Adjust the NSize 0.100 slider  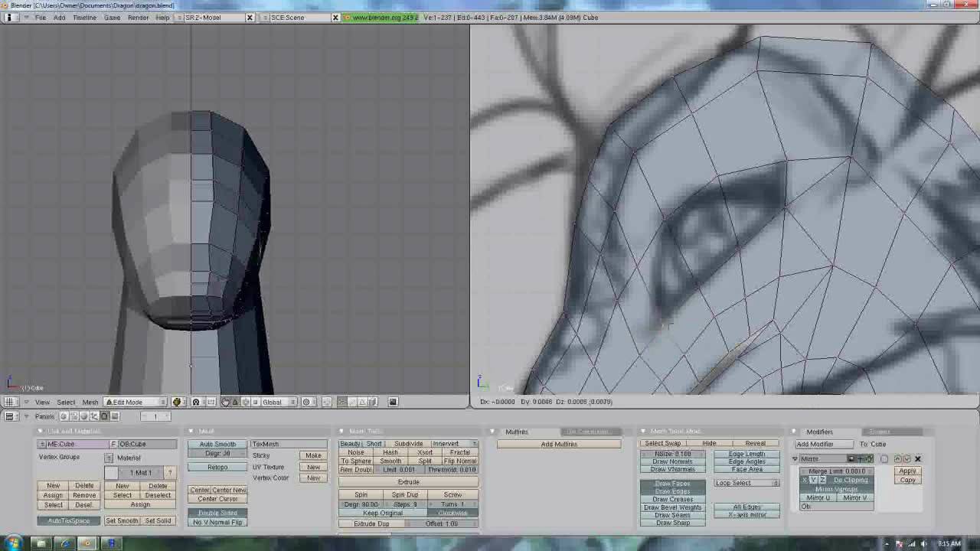click(x=672, y=454)
